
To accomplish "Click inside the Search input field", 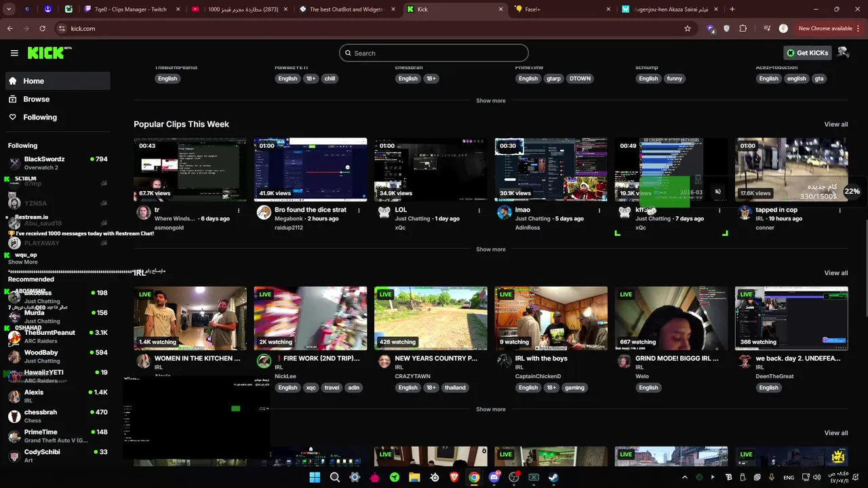I will pyautogui.click(x=434, y=53).
